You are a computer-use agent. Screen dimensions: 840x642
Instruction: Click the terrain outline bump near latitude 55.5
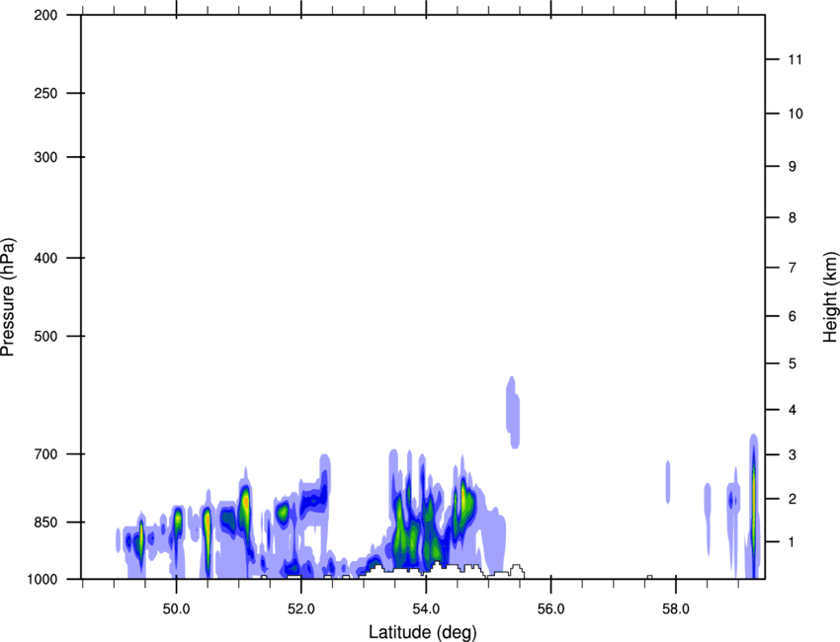517,571
